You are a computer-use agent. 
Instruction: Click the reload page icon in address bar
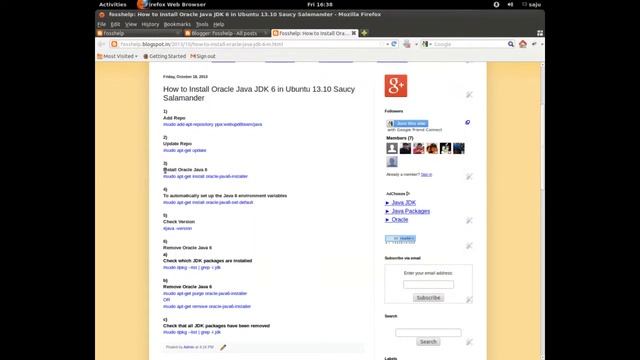394,44
